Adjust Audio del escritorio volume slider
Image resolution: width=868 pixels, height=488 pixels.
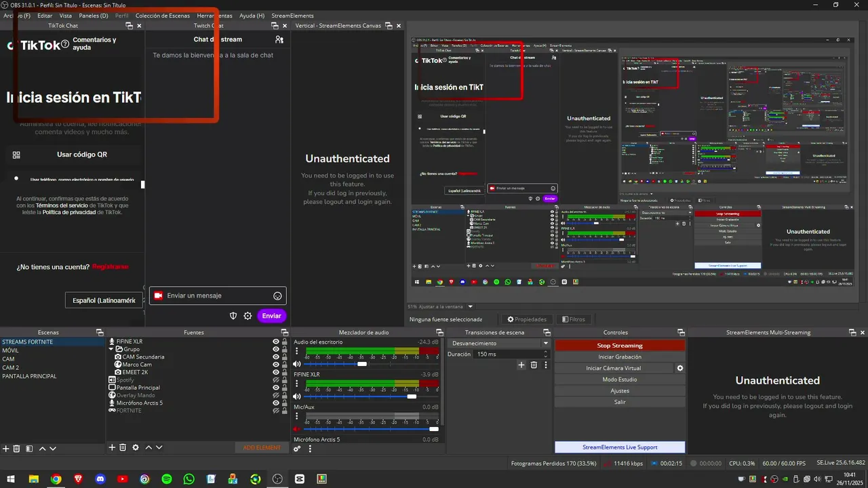coord(361,364)
